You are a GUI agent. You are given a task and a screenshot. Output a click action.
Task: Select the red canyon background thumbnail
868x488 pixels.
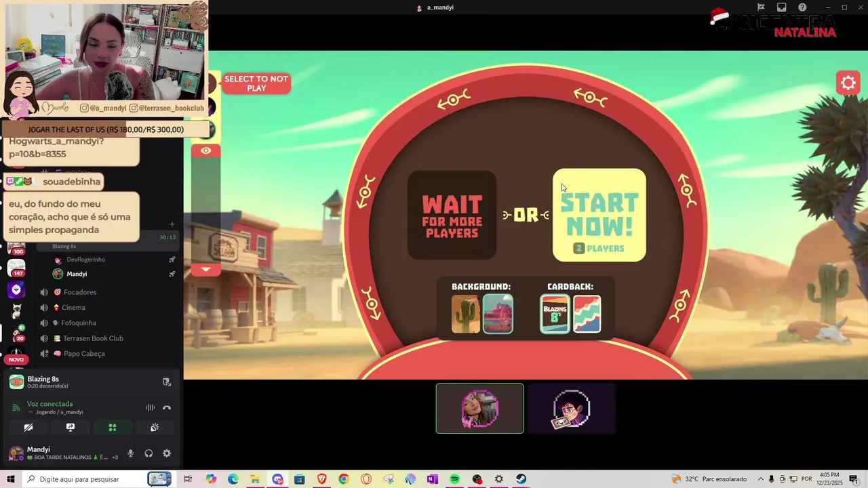point(498,314)
